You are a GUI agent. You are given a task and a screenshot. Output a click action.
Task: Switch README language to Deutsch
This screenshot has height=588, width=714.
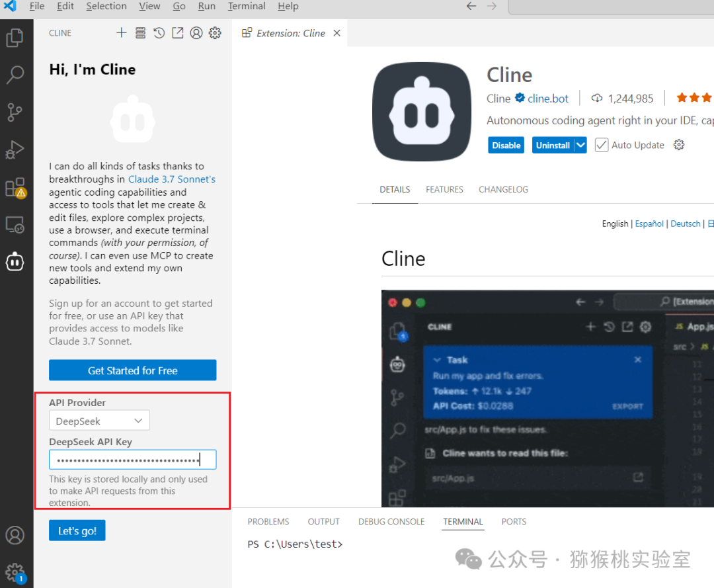(686, 224)
